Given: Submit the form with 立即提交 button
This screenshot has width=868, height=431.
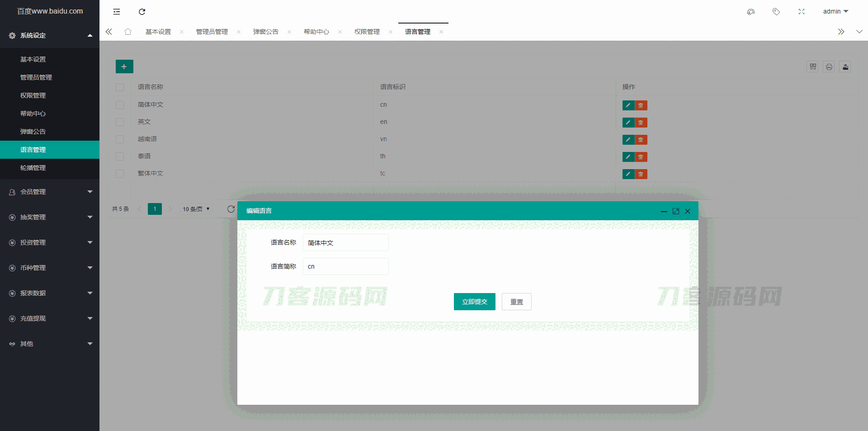Looking at the screenshot, I should click(x=474, y=302).
